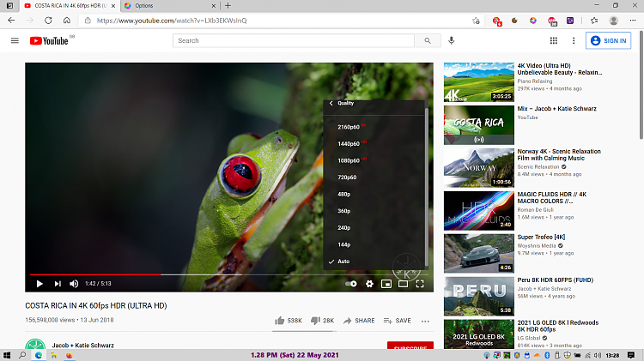This screenshot has height=361, width=644.
Task: Open the YouTube apps grid icon
Action: click(554, 40)
